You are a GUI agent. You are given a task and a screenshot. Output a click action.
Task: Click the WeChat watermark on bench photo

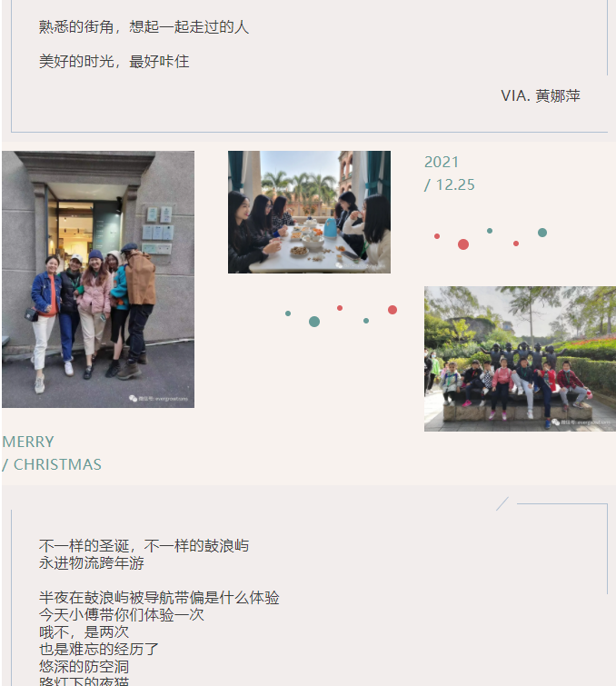(581, 423)
